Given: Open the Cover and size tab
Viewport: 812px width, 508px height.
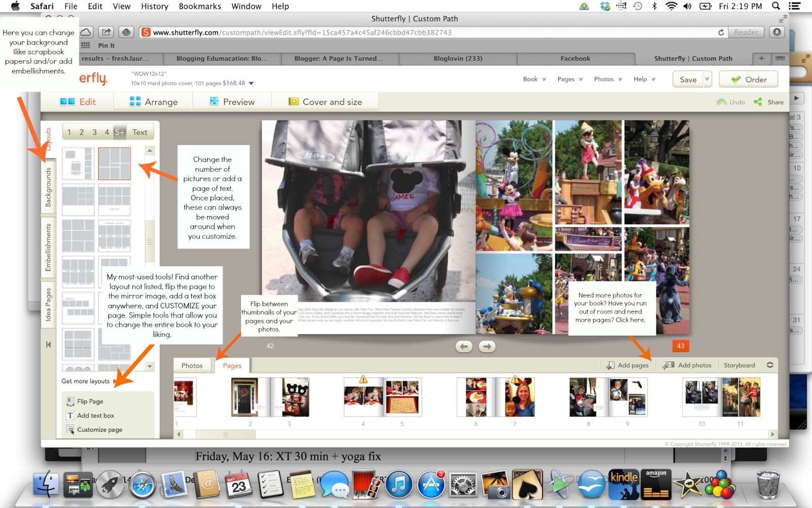Looking at the screenshot, I should point(325,102).
